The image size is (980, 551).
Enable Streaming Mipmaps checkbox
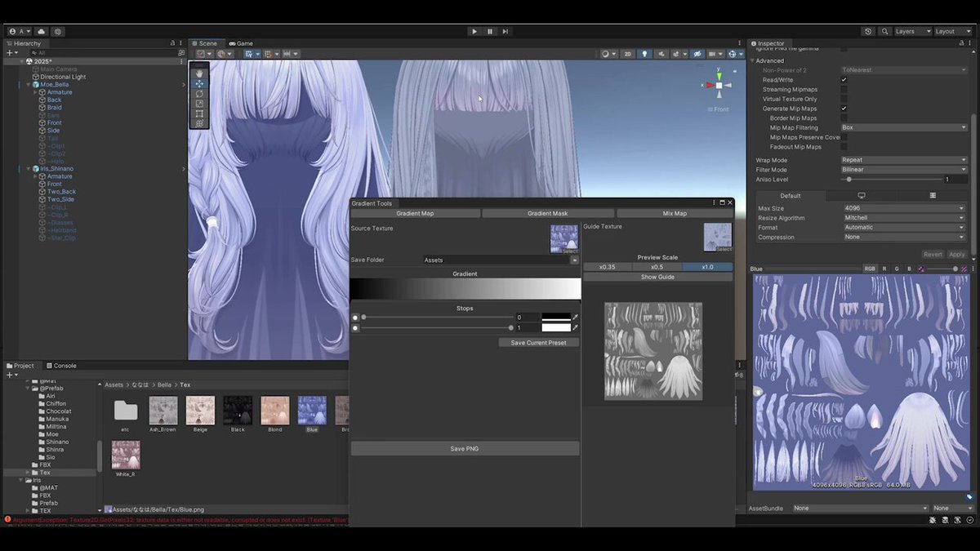tap(844, 90)
